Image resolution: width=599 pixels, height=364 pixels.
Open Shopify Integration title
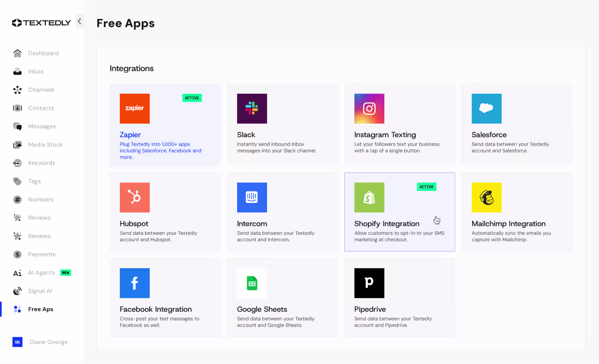tap(387, 223)
